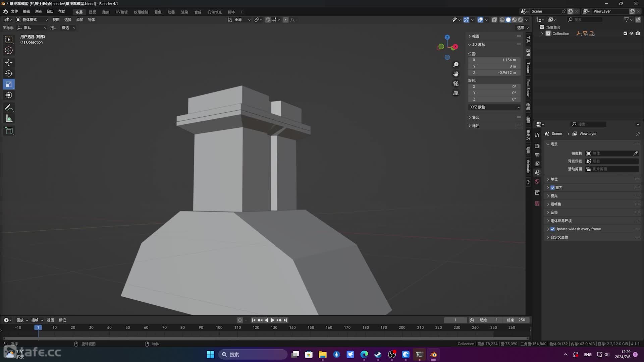644x362 pixels.
Task: Click the eyedropper in camera field
Action: click(635, 154)
